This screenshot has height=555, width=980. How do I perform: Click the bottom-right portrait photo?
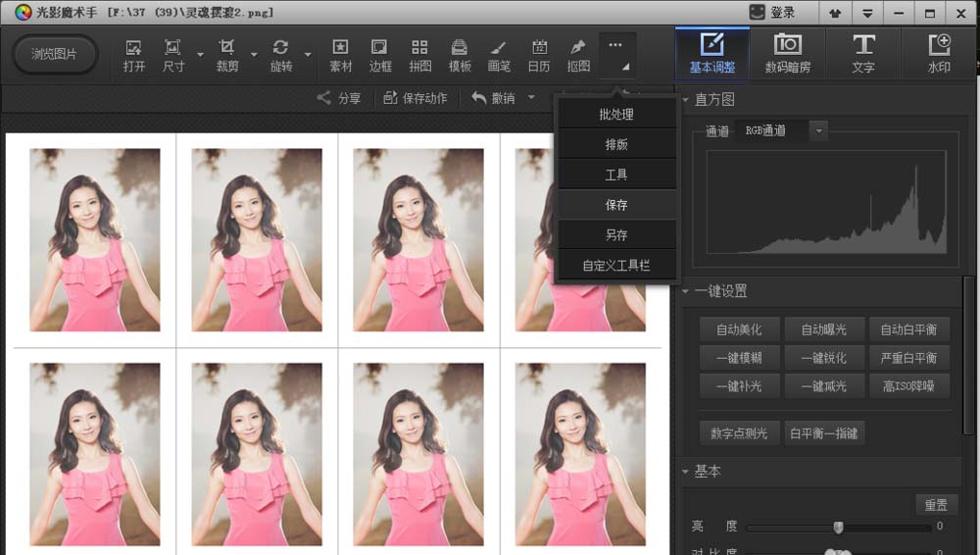580,454
